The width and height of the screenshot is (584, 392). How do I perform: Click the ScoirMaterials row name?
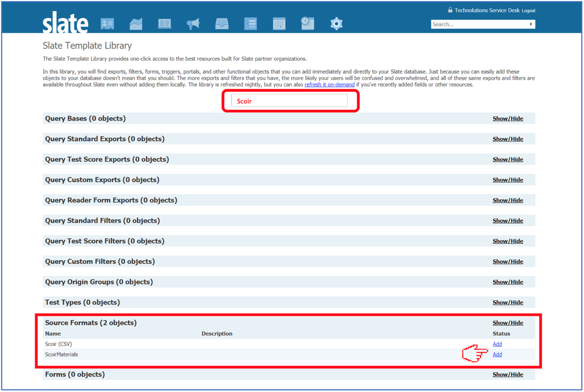(61, 354)
